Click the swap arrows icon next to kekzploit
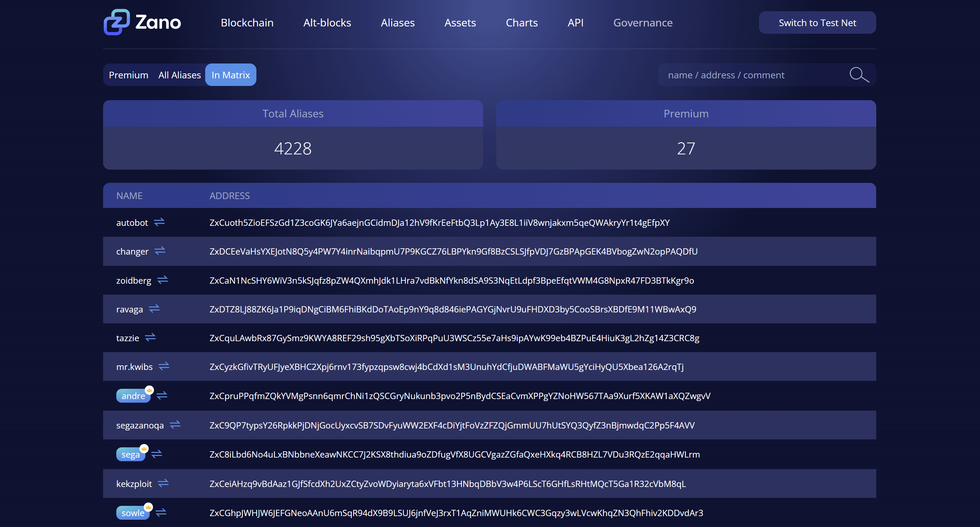This screenshot has width=980, height=527. (x=163, y=483)
